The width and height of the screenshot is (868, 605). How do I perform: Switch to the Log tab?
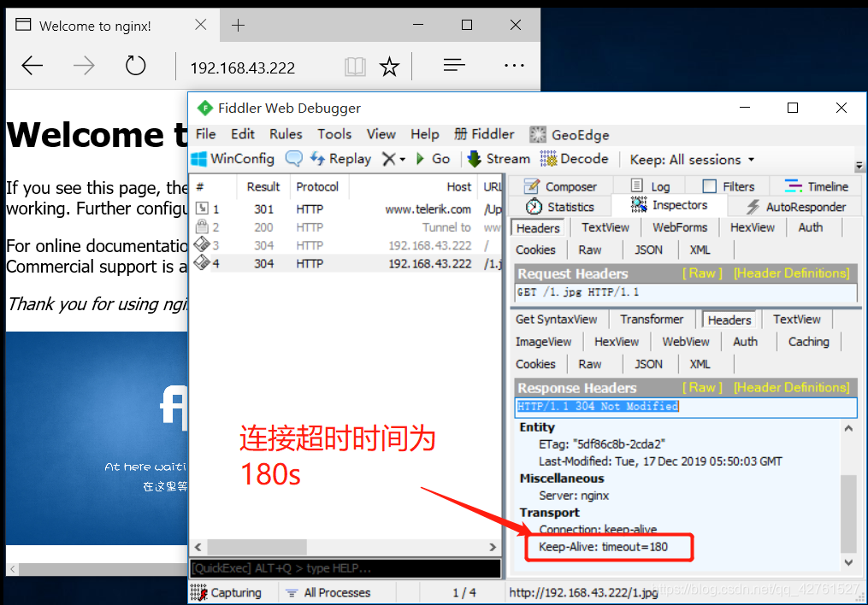651,186
